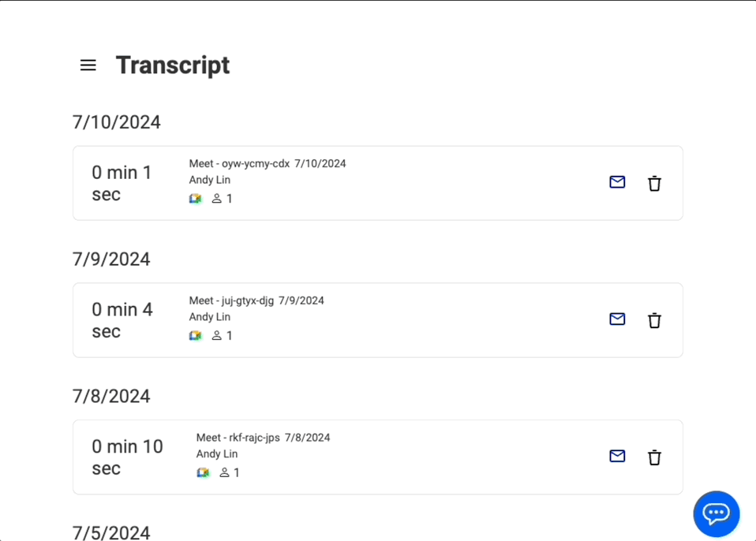Image resolution: width=756 pixels, height=541 pixels.
Task: Email the juj-gtyx-djg transcript
Action: coord(617,319)
